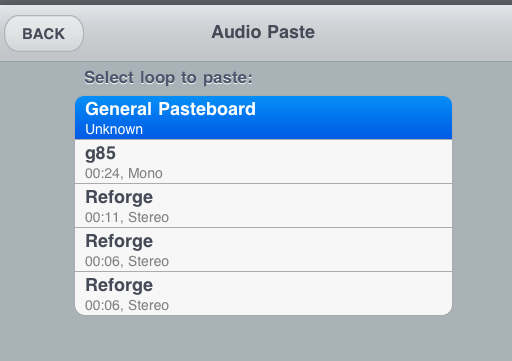Viewport: 512px width, 361px height.
Task: Click 00:06, Stereo text of bottom Reforge
Action: (x=127, y=305)
